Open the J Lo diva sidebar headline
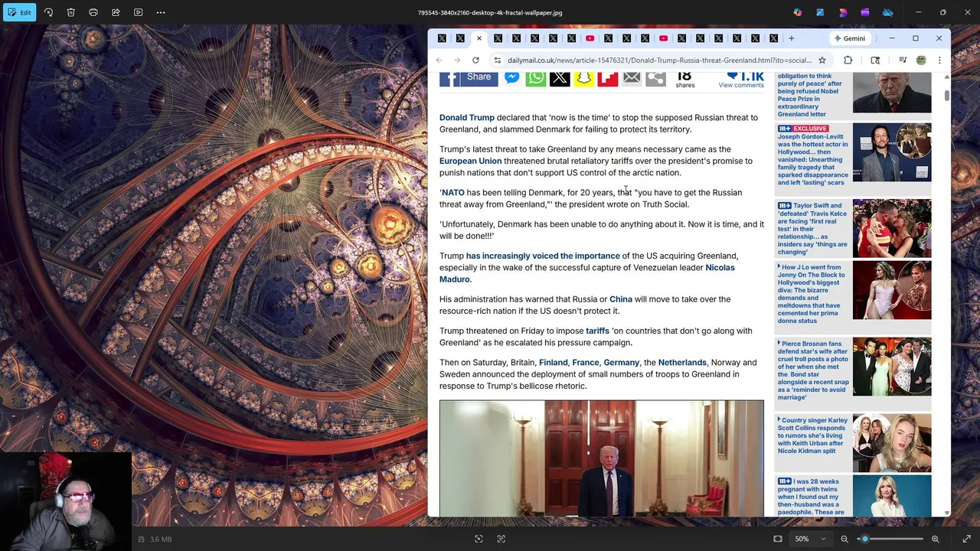 tap(812, 294)
